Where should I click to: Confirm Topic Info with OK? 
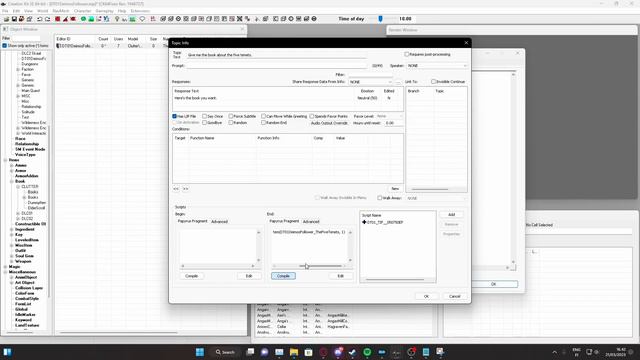(x=426, y=296)
